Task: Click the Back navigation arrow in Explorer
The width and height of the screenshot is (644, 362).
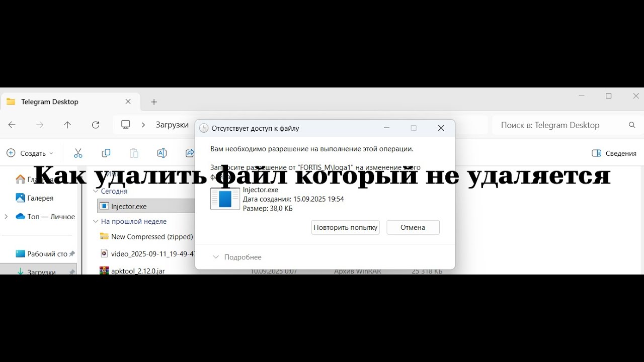Action: [12, 125]
